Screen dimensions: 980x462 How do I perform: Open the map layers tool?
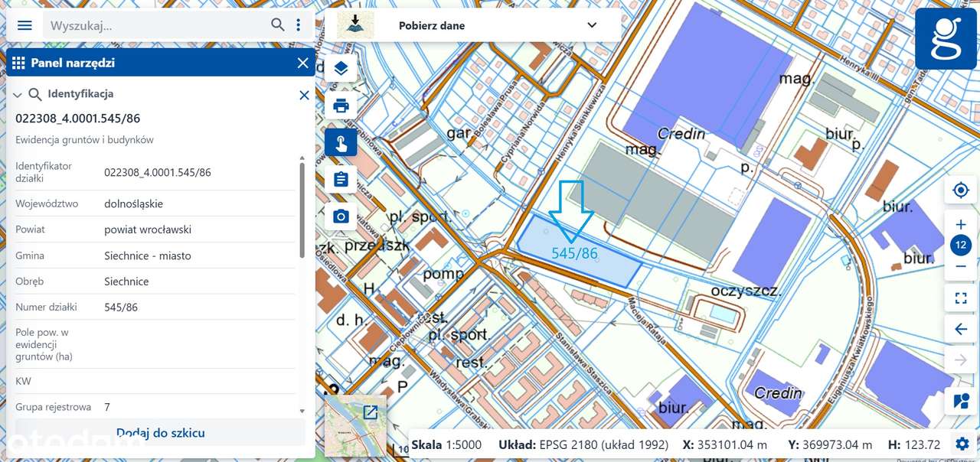(x=341, y=68)
